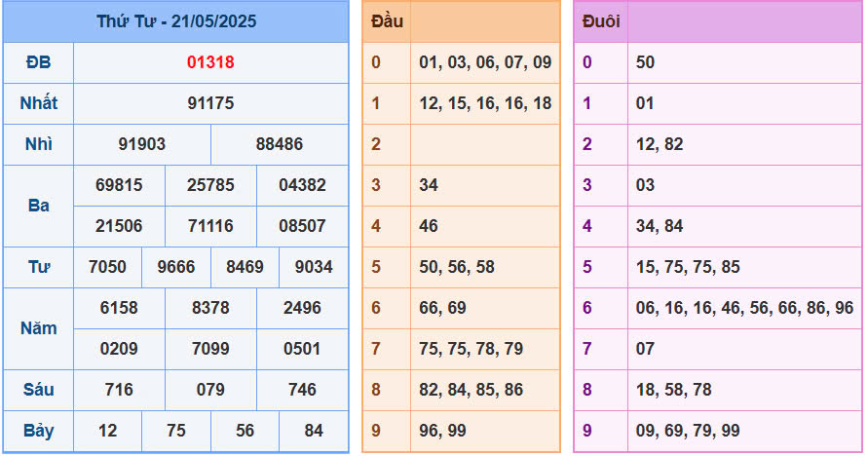The height and width of the screenshot is (456, 868).
Task: Select fourth prize number 7050
Action: point(107,267)
